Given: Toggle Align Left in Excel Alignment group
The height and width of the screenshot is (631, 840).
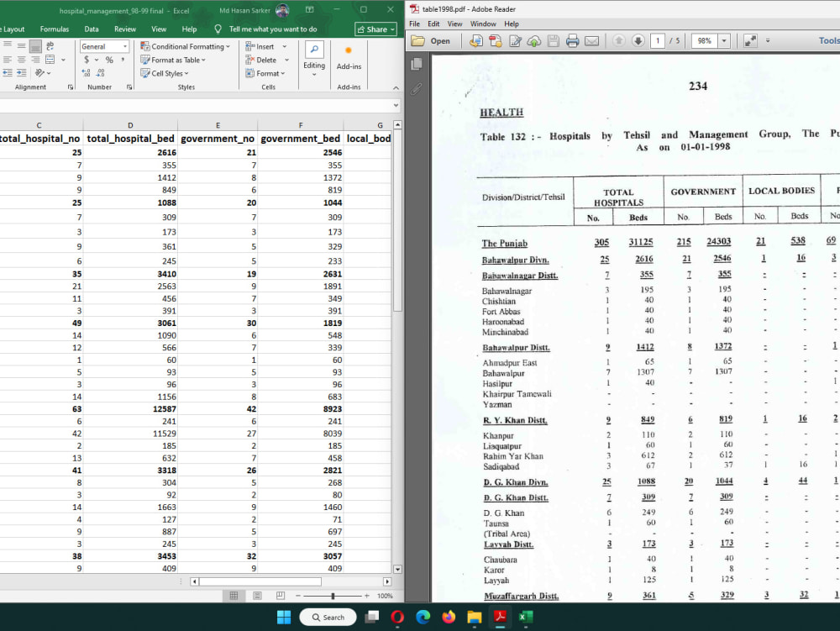Looking at the screenshot, I should 8,60.
